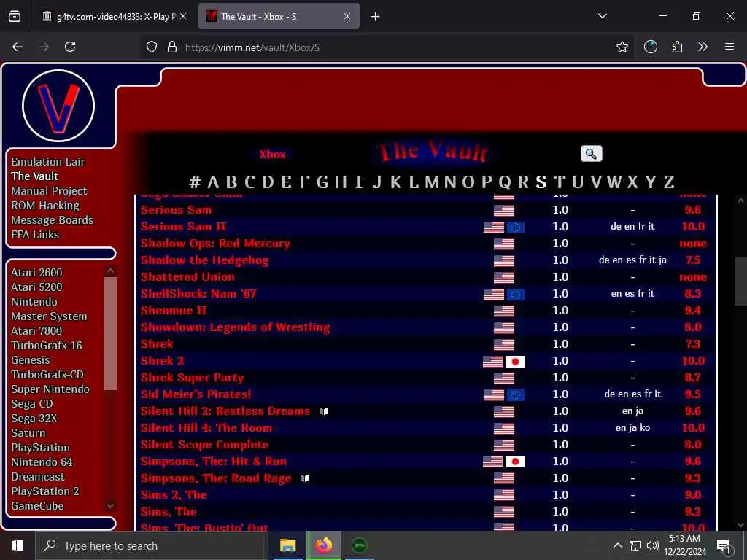Image resolution: width=747 pixels, height=560 pixels.
Task: Click the Xbox system link
Action: point(273,155)
